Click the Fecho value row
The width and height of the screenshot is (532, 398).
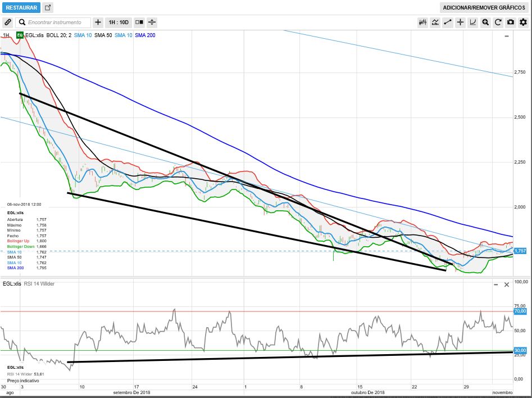coord(27,236)
